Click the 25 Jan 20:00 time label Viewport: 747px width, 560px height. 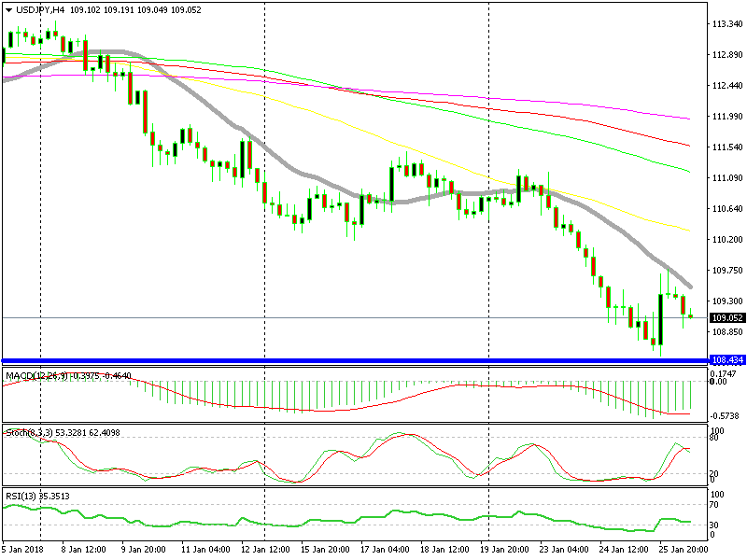[684, 549]
